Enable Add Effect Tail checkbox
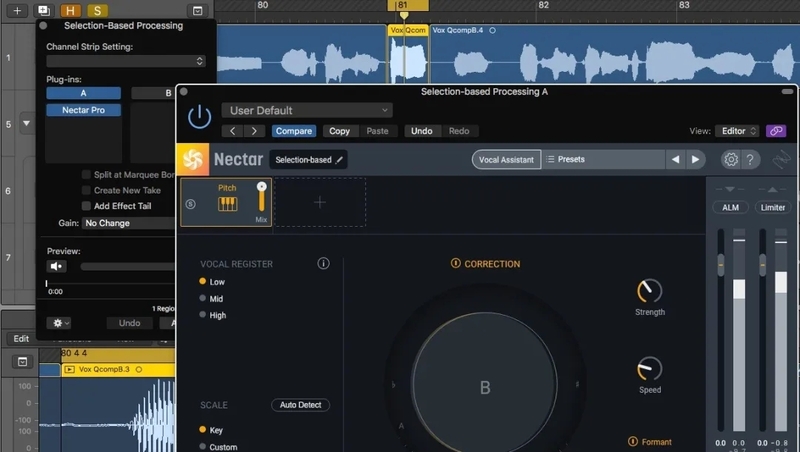 86,206
